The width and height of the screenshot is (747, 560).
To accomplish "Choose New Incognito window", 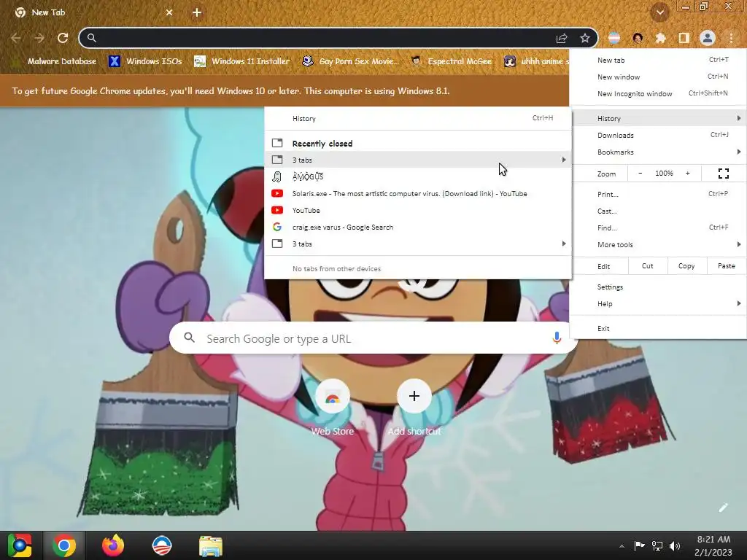I will [x=658, y=93].
